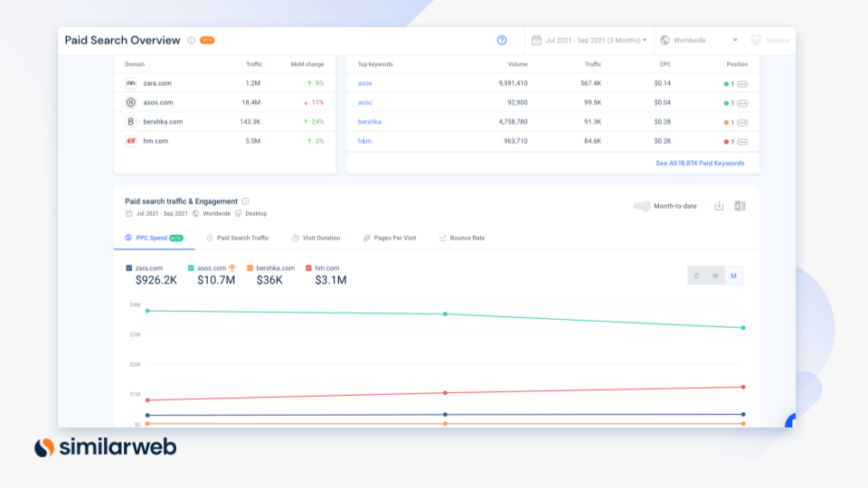Click the chart icon on Bounce Rate tab
Screen dimensions: 868x488
(x=442, y=239)
